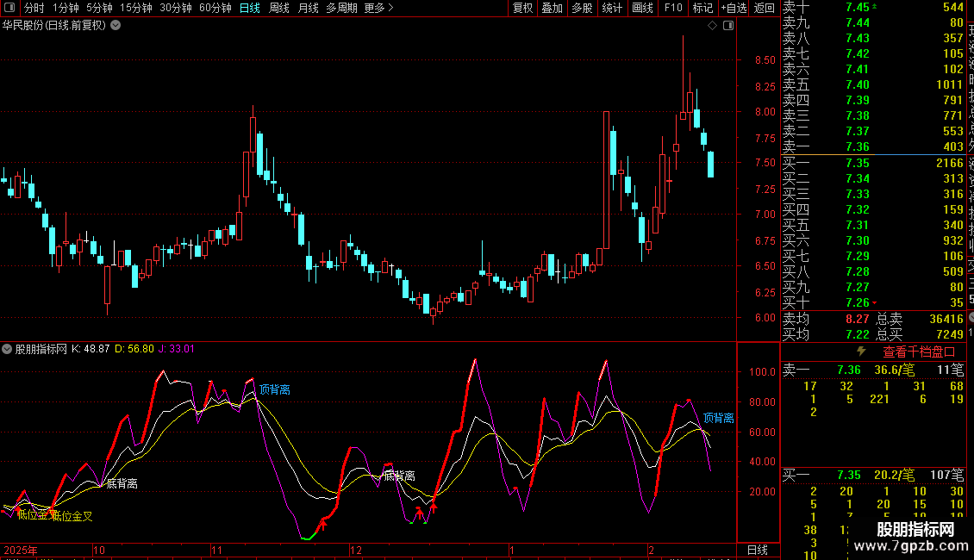The height and width of the screenshot is (560, 974).
Task: Click 买均 value 7.22
Action: [x=858, y=334]
